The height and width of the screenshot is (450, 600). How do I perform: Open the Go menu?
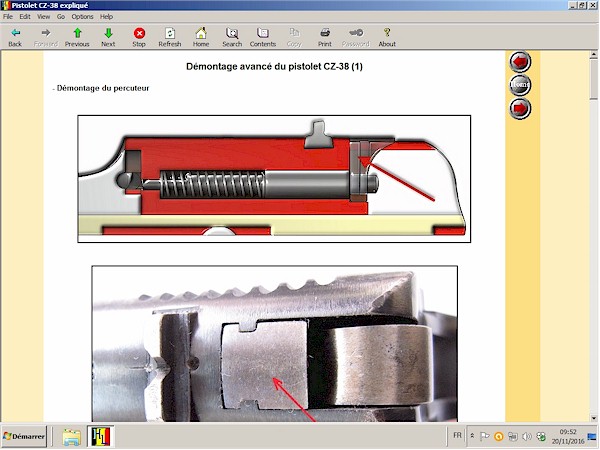click(x=61, y=16)
